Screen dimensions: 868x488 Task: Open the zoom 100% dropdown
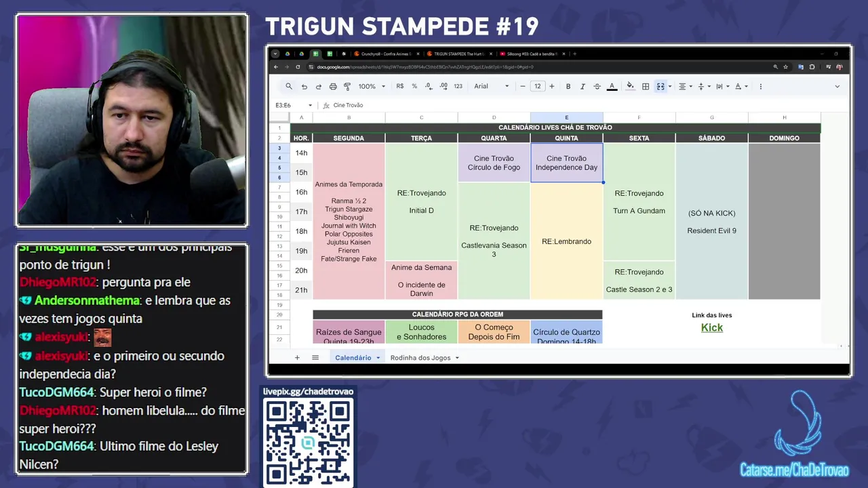tap(372, 86)
